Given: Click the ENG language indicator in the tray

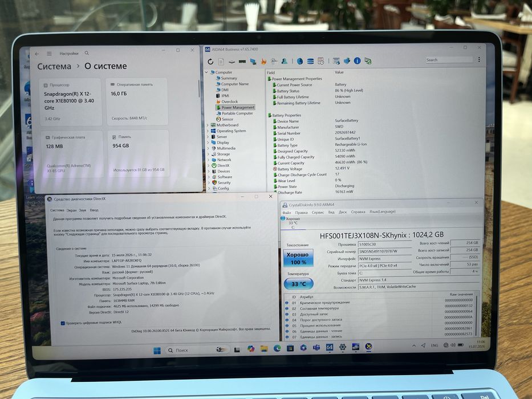Looking at the screenshot, I should (434, 345).
